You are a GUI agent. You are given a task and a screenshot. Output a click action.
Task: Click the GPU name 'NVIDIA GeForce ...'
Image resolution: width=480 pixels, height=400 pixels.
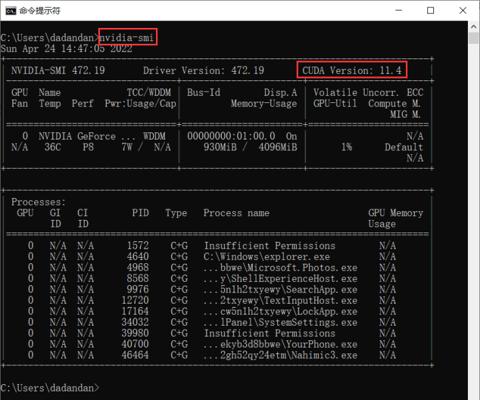tap(87, 136)
